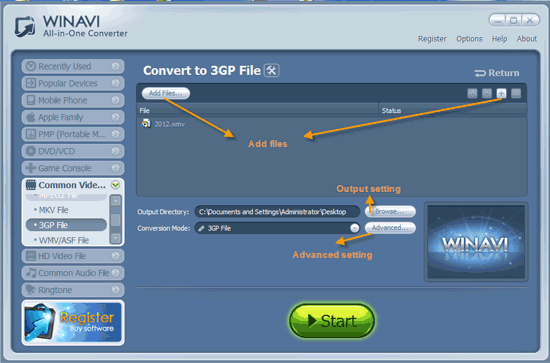Minimize the WinAVI window
Image resolution: width=550 pixels, height=363 pixels.
pyautogui.click(x=497, y=21)
